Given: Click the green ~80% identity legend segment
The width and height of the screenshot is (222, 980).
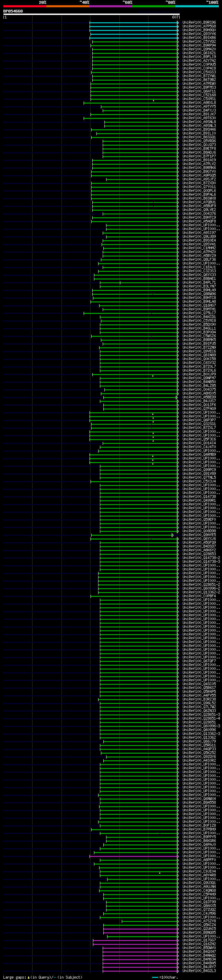Looking at the screenshot, I should coord(154,6).
